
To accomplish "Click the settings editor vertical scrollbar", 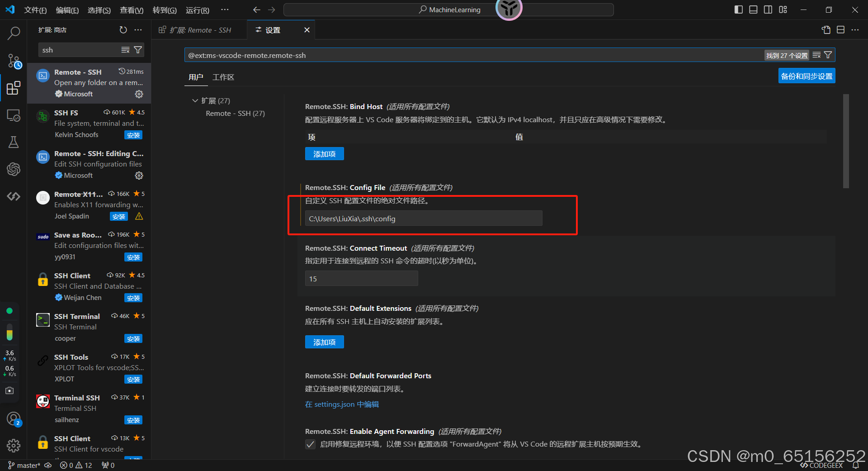I will [846, 141].
